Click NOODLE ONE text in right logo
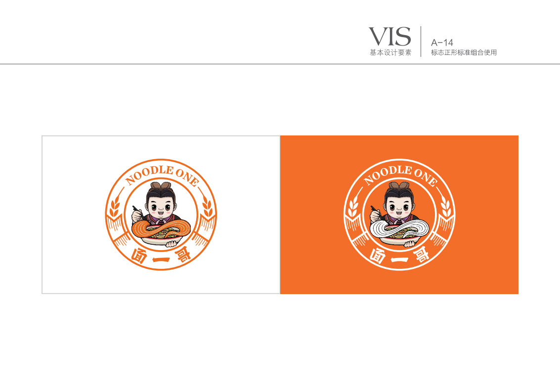 click(x=400, y=175)
